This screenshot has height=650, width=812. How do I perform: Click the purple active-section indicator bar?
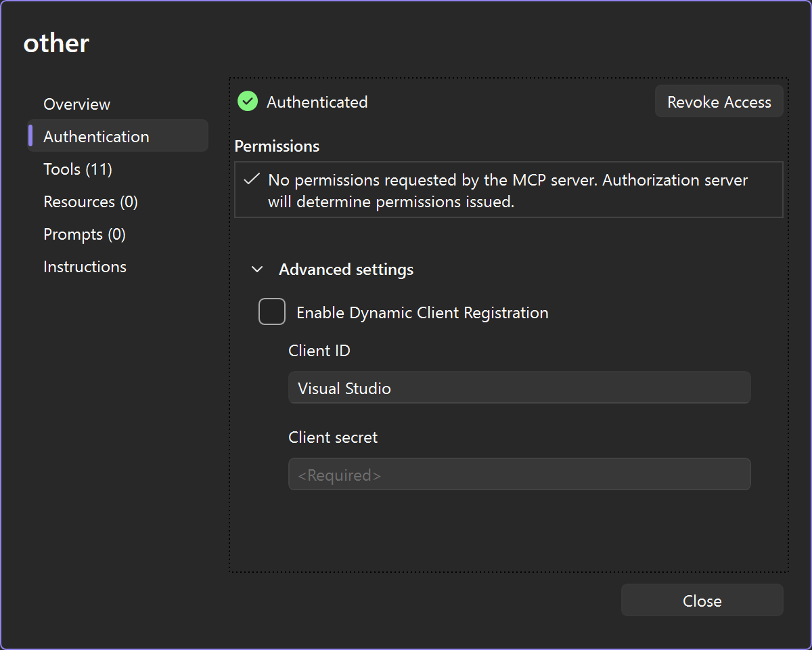30,135
